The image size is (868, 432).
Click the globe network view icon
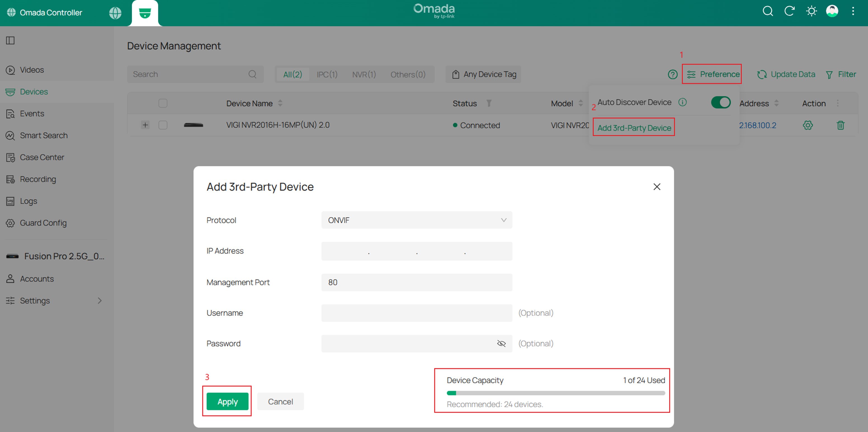click(x=115, y=13)
